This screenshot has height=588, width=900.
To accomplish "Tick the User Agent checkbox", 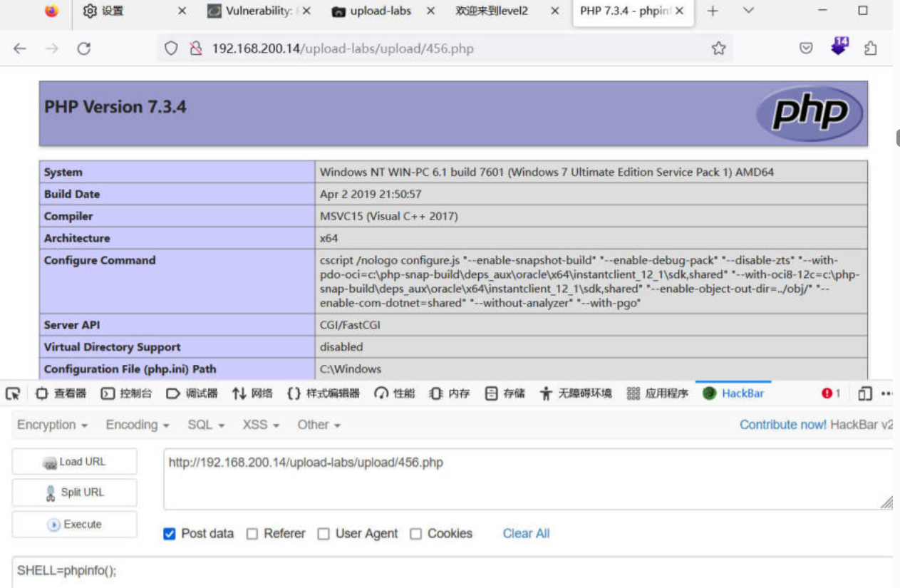I will (324, 534).
